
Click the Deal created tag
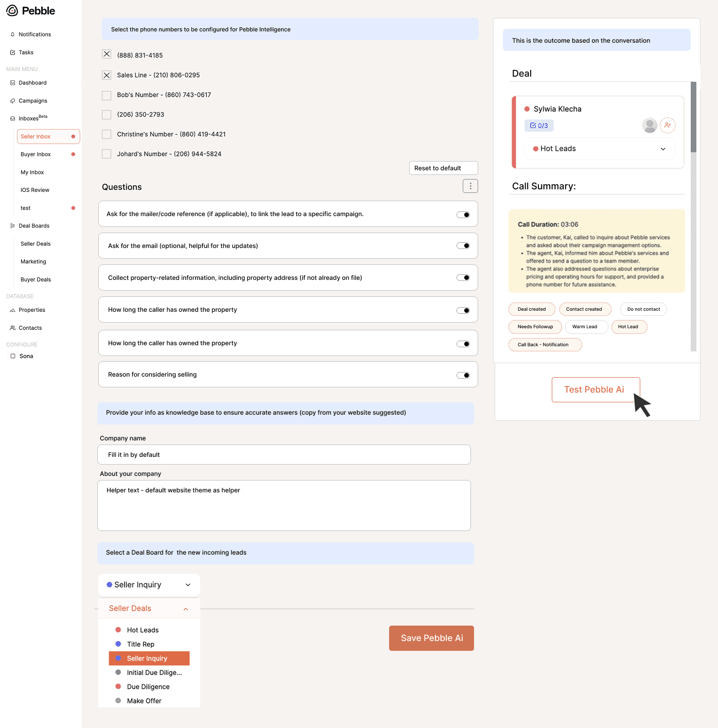[532, 309]
